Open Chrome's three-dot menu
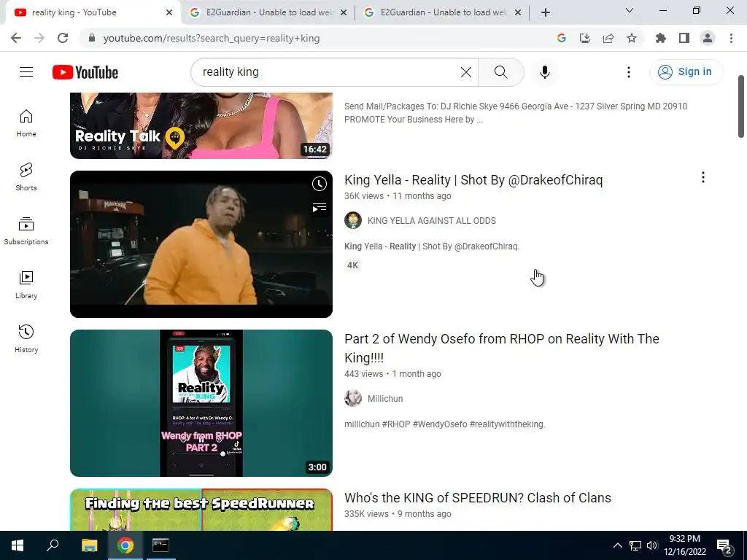 coord(731,38)
